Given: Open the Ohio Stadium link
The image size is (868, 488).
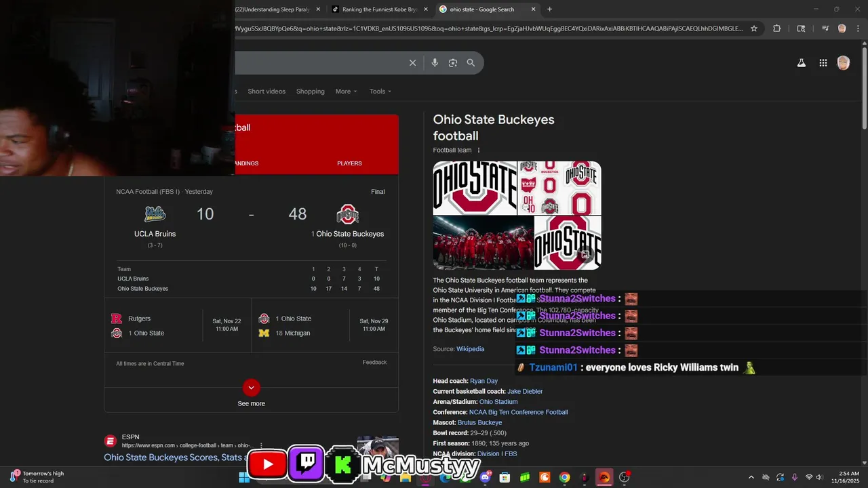Looking at the screenshot, I should [498, 402].
